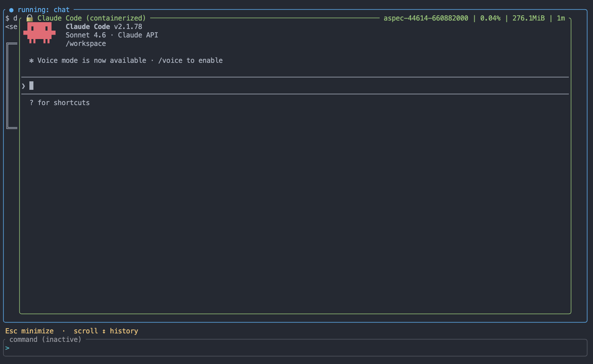The height and width of the screenshot is (364, 593).
Task: Select the 'running: chat' title label
Action: [x=43, y=10]
